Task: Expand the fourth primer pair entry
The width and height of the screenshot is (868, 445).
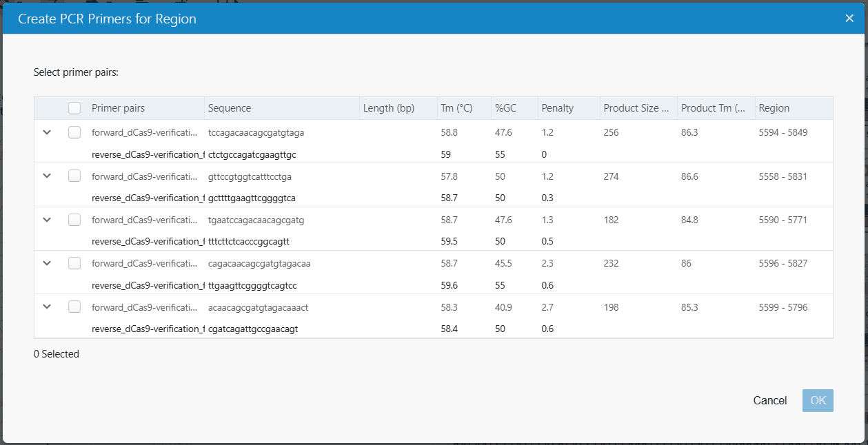Action: [47, 262]
